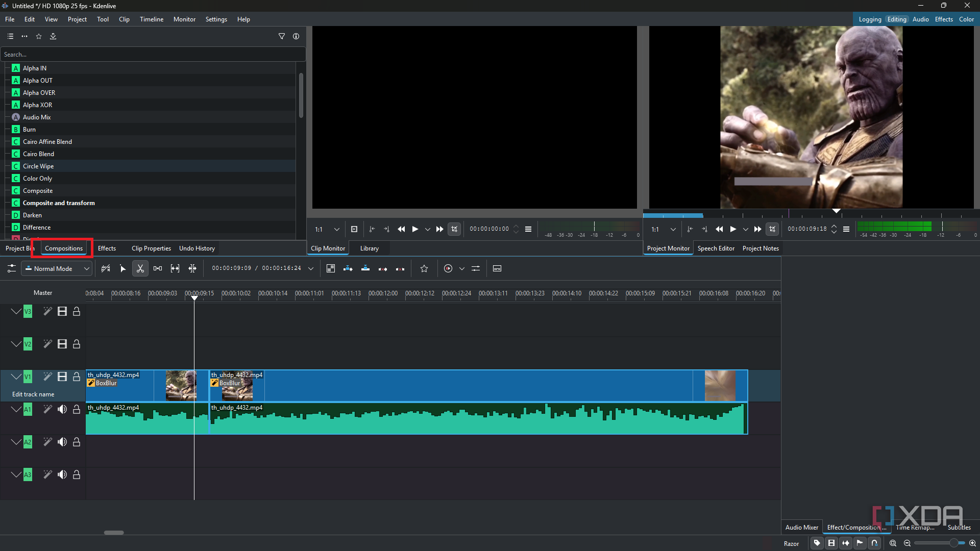980x551 pixels.
Task: Toggle show color tags in timeline
Action: click(817, 543)
